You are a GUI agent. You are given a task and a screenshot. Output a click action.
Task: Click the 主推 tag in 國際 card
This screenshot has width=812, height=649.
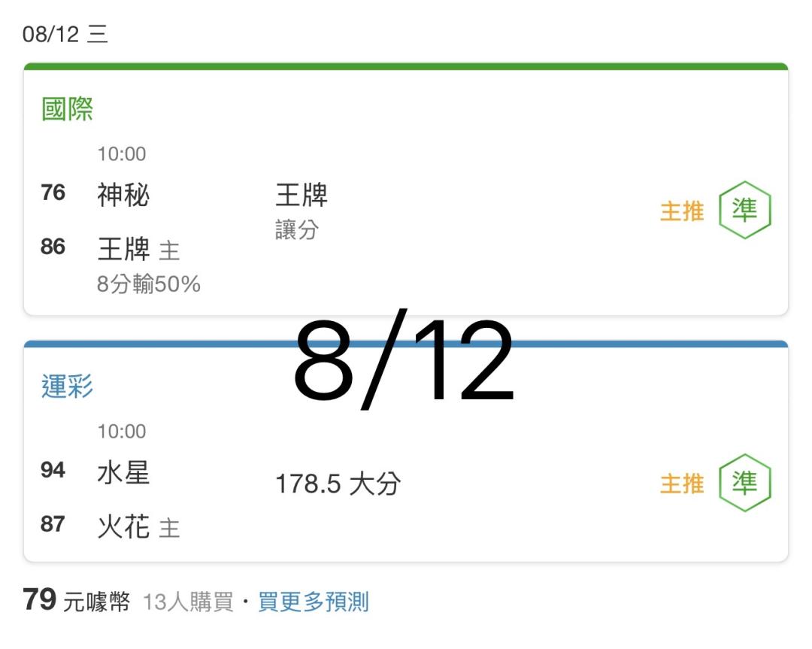[682, 211]
